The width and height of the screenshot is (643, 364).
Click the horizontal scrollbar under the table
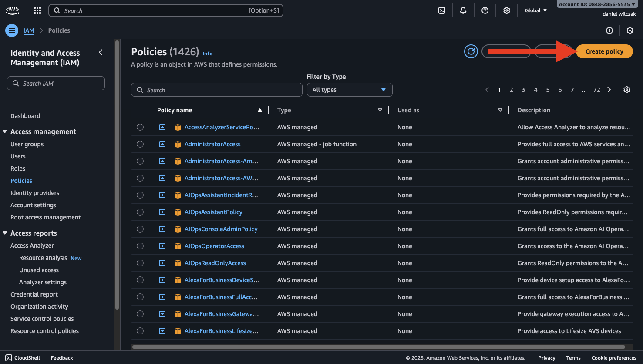point(379,347)
